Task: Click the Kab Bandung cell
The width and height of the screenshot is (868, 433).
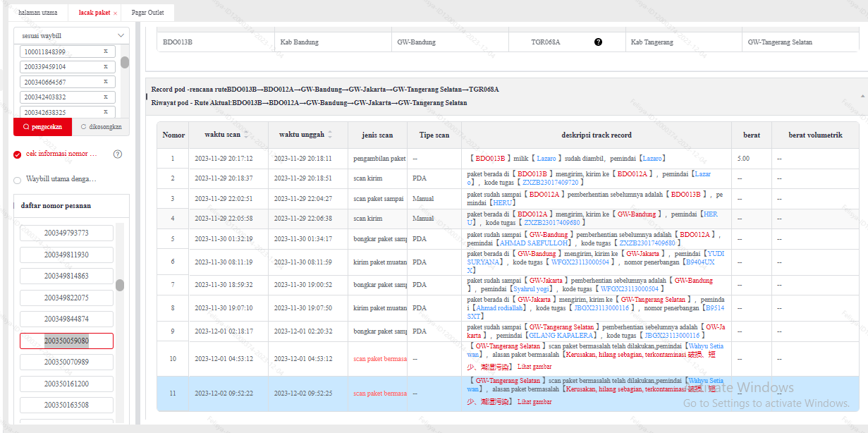Action: pos(332,42)
